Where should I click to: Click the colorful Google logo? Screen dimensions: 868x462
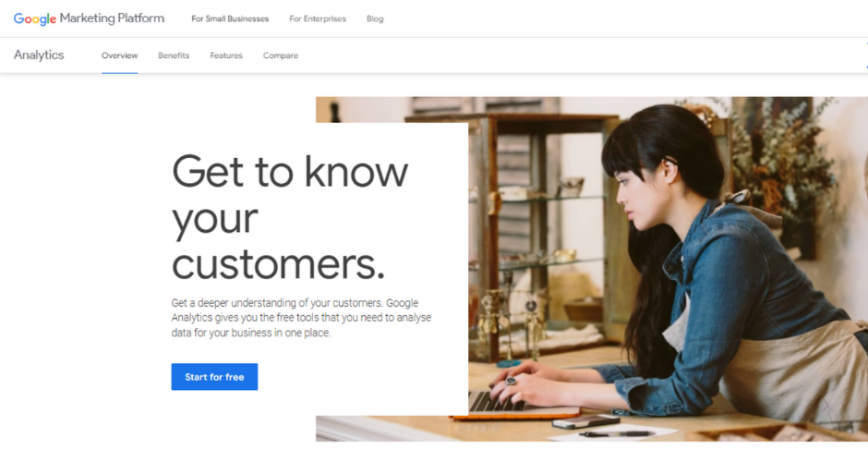tap(35, 18)
